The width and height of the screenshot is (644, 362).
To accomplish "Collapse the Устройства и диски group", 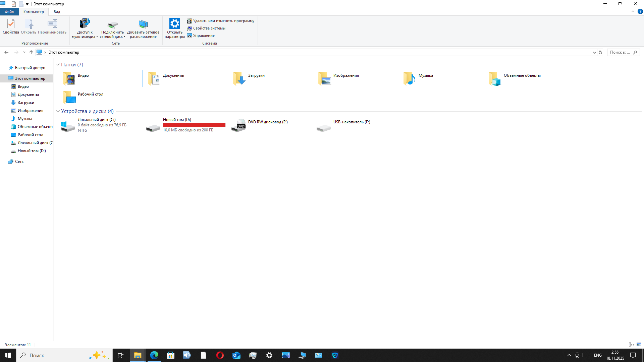I will point(58,111).
